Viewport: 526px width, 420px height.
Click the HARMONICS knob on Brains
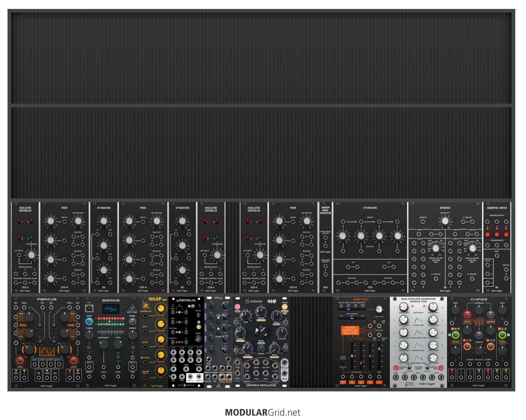pos(104,345)
